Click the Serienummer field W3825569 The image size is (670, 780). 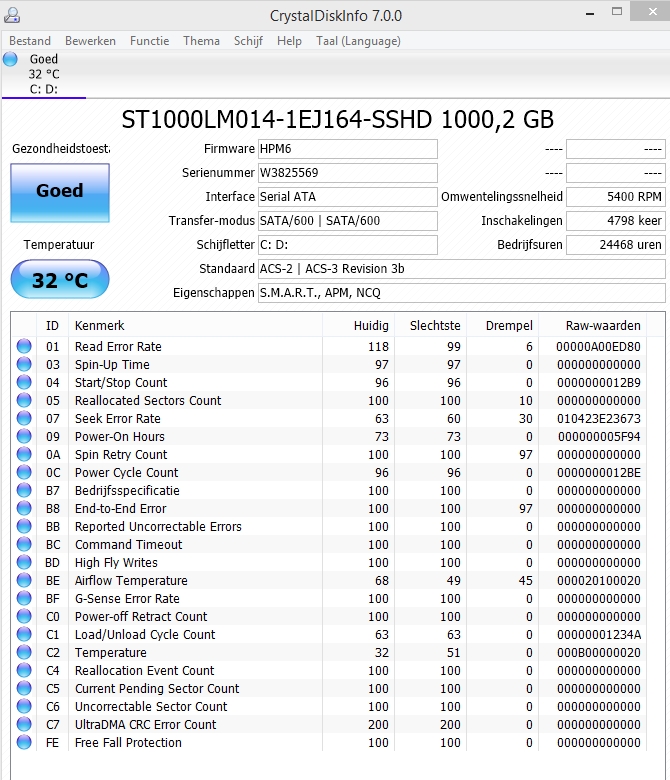(347, 173)
